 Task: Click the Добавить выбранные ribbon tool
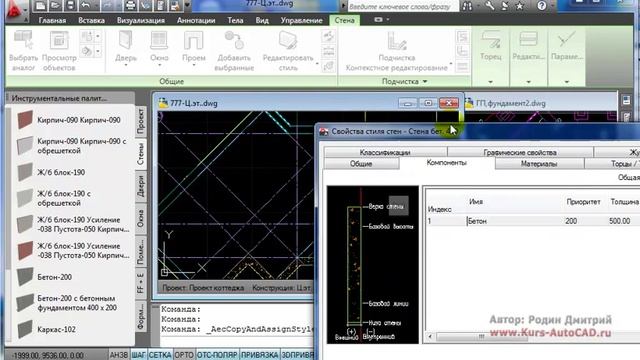coord(234,51)
